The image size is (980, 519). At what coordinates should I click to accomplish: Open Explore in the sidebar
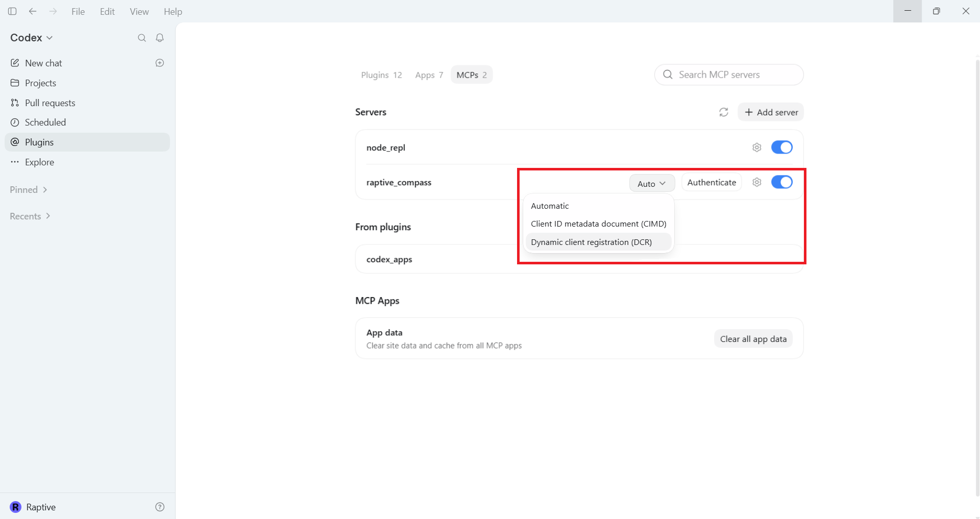(87, 162)
